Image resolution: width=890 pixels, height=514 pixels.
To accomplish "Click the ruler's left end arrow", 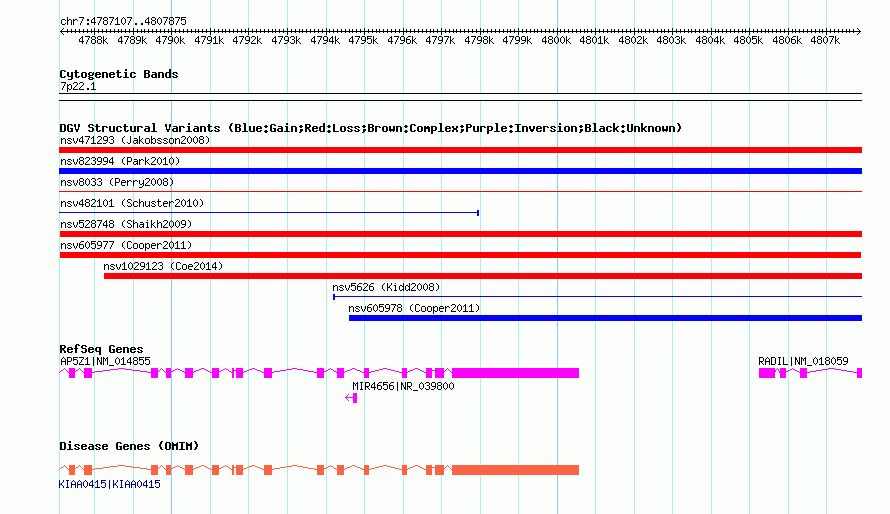I will (62, 31).
